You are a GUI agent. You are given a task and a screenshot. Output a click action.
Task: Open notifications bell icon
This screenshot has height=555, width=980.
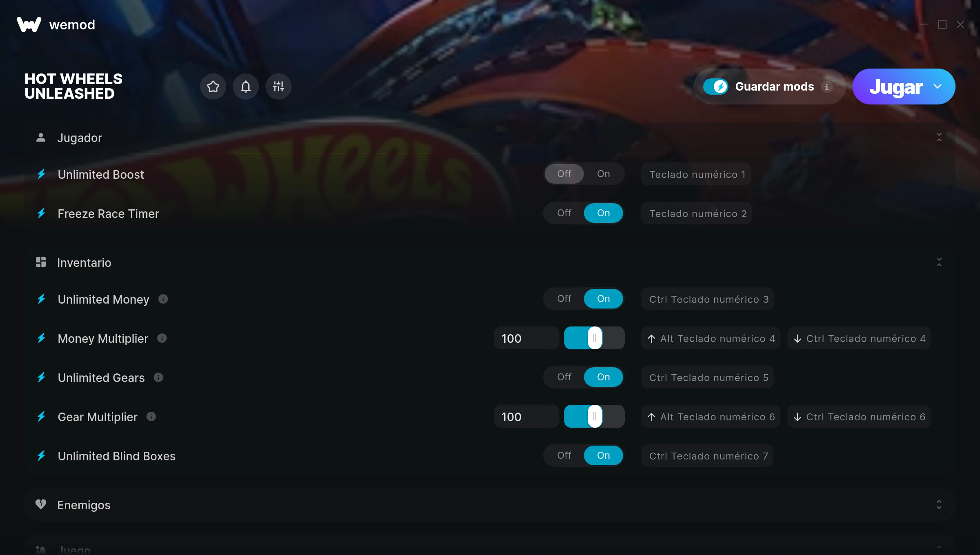click(x=246, y=87)
